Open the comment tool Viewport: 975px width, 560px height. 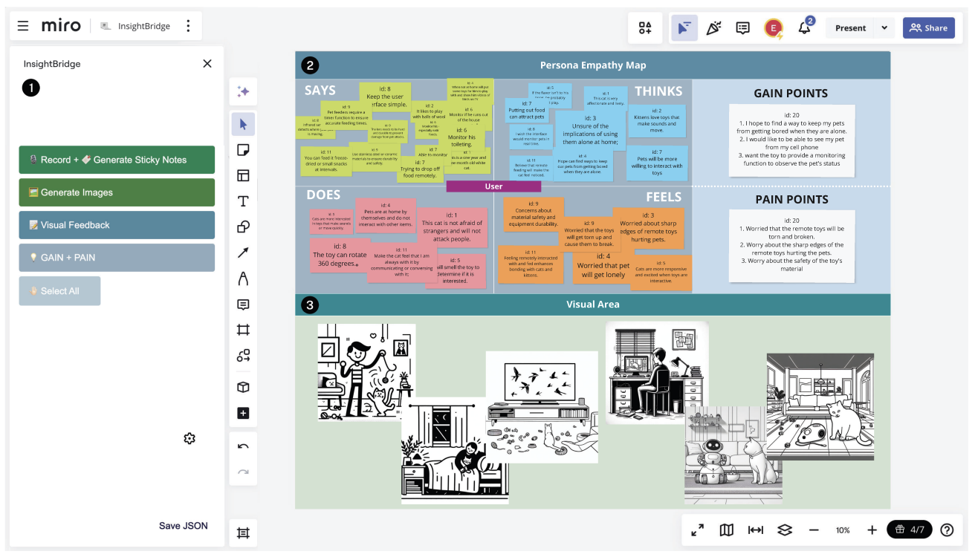(243, 305)
